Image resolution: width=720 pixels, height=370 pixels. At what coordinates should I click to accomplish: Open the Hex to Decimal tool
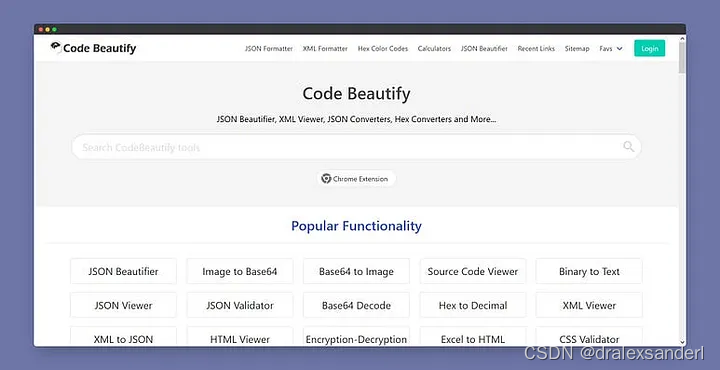[472, 305]
